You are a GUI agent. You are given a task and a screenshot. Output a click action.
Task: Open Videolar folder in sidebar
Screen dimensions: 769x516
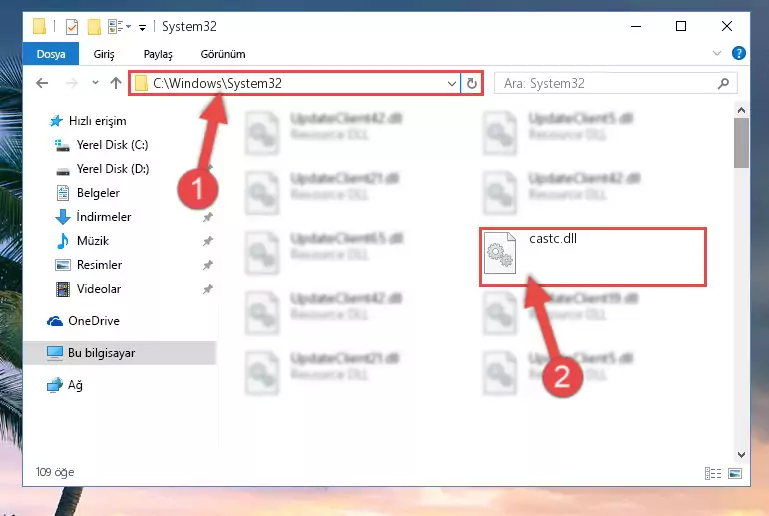pos(88,289)
